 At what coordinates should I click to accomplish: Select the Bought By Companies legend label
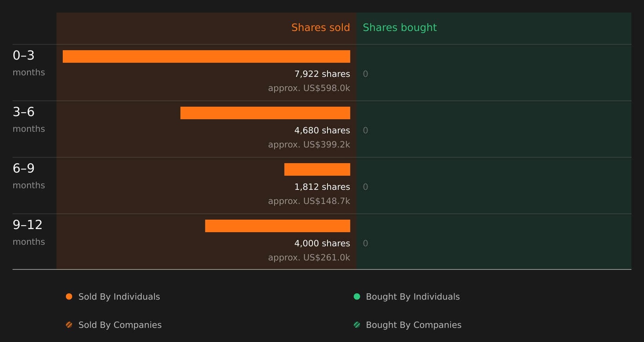click(x=413, y=325)
